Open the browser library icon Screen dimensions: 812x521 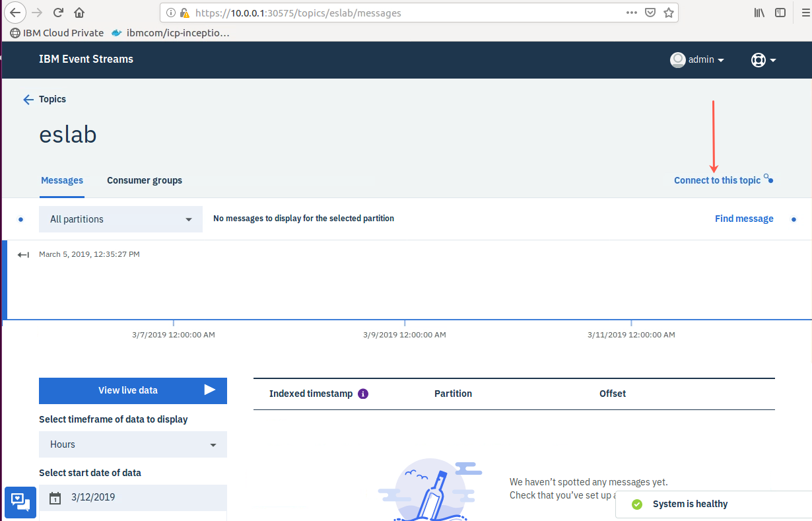pyautogui.click(x=759, y=13)
